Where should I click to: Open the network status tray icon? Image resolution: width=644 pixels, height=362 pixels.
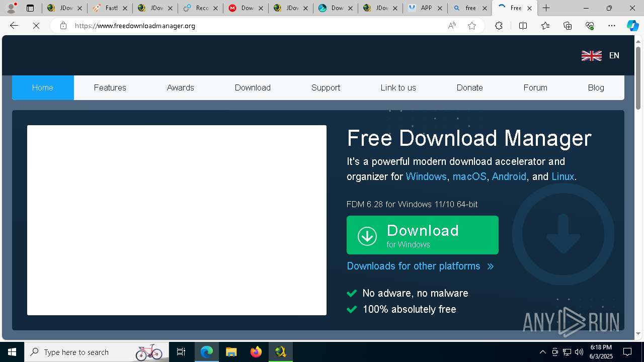(x=567, y=352)
